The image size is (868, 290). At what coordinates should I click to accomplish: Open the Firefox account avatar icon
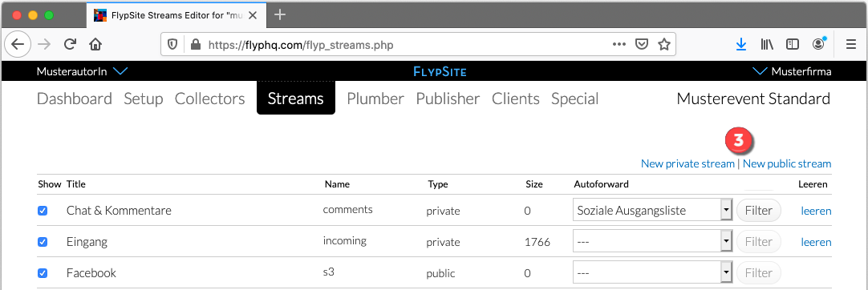click(819, 44)
